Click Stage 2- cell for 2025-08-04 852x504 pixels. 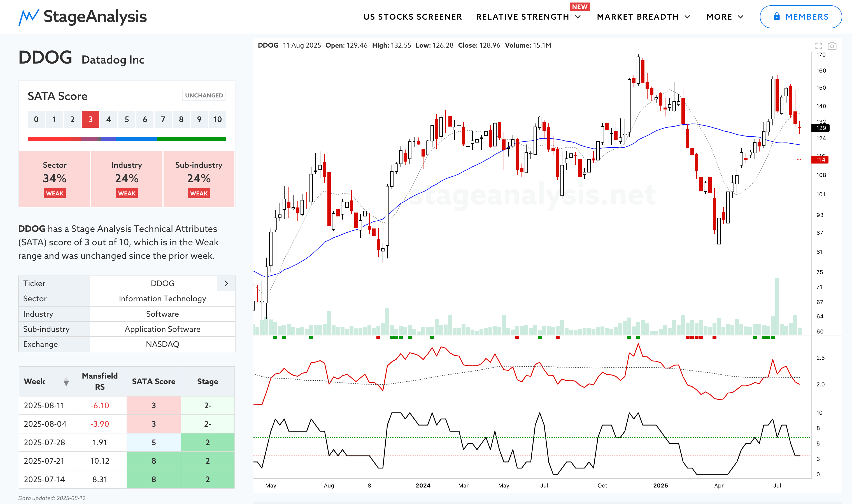tap(208, 424)
